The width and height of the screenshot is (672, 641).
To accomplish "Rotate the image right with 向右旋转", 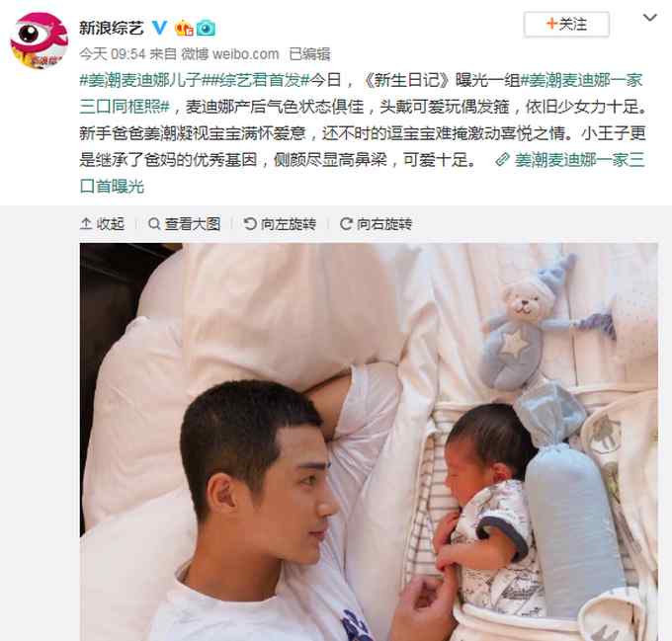I will 376,224.
